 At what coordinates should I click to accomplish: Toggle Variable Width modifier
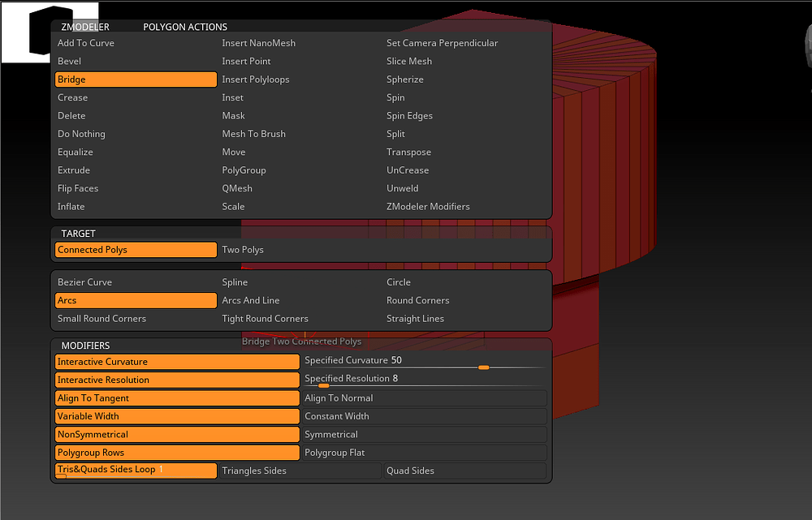pos(177,416)
